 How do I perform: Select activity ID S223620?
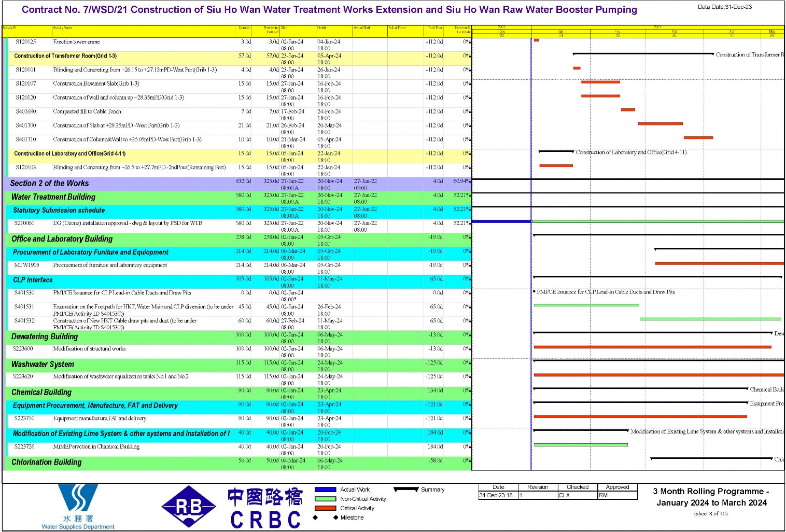click(23, 376)
